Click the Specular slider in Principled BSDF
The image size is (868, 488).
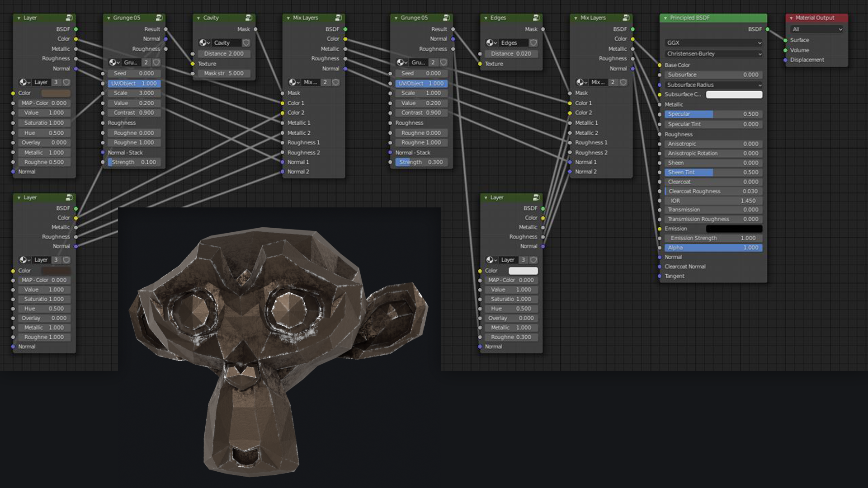tap(713, 114)
